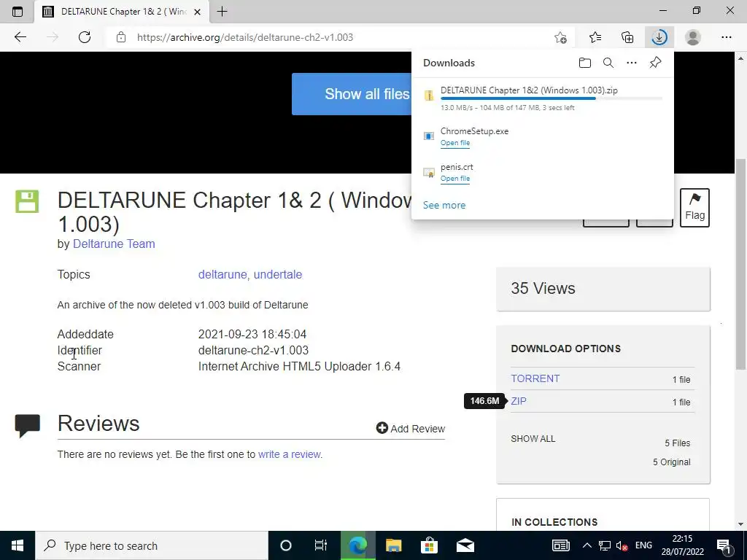Image resolution: width=747 pixels, height=560 pixels.
Task: Click SHOW ALL download files
Action: (533, 438)
